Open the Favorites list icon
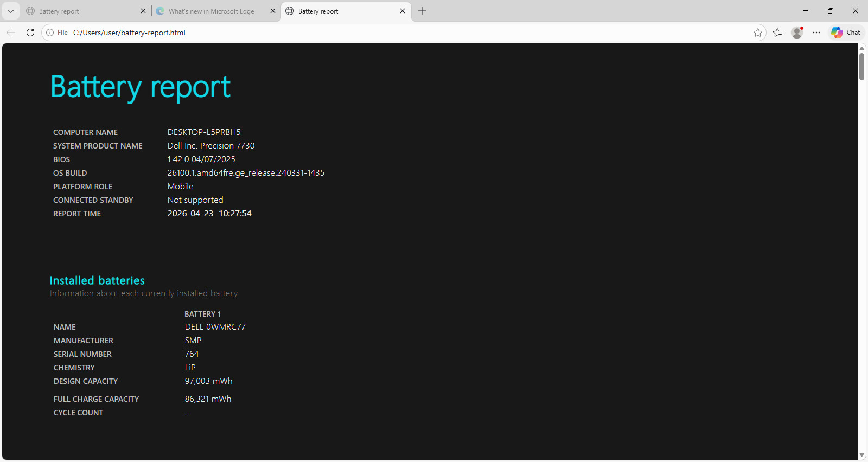The height and width of the screenshot is (462, 868). click(x=777, y=33)
